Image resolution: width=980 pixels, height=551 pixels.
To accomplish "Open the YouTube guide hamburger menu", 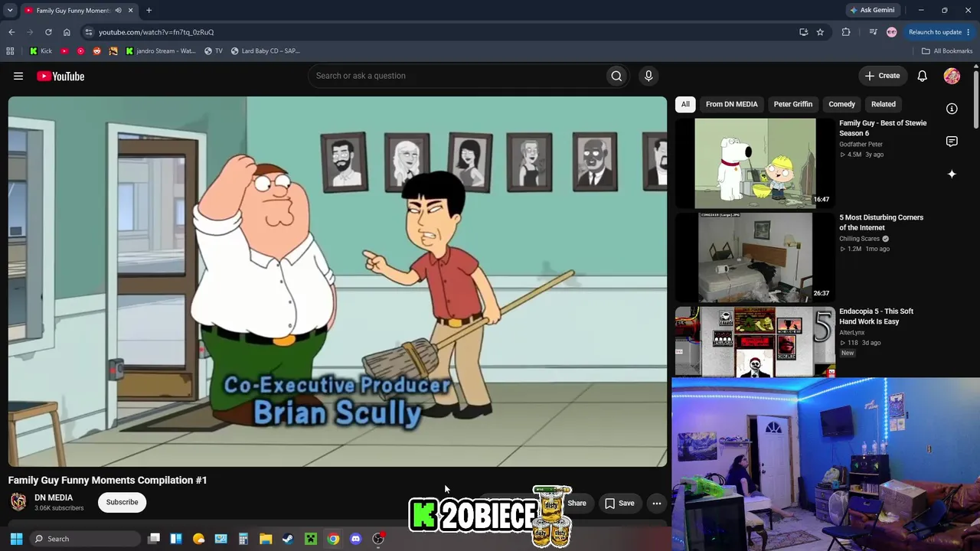I will [x=18, y=76].
